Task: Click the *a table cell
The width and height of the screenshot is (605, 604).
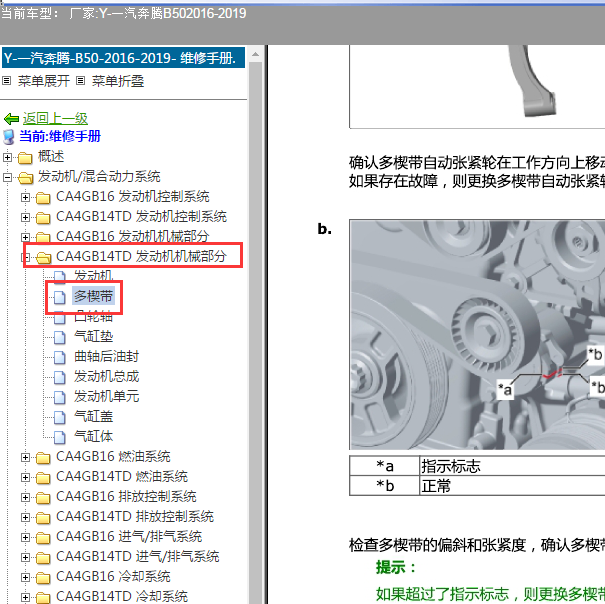Action: 385,465
